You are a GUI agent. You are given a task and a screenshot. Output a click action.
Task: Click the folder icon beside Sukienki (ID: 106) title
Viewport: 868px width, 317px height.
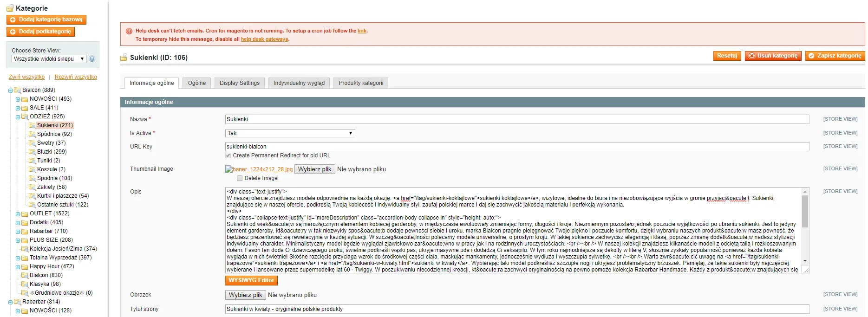pos(124,58)
